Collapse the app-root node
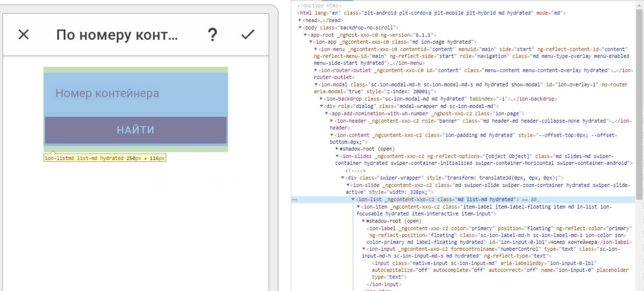Viewport: 644px width, 291px height. (305, 35)
